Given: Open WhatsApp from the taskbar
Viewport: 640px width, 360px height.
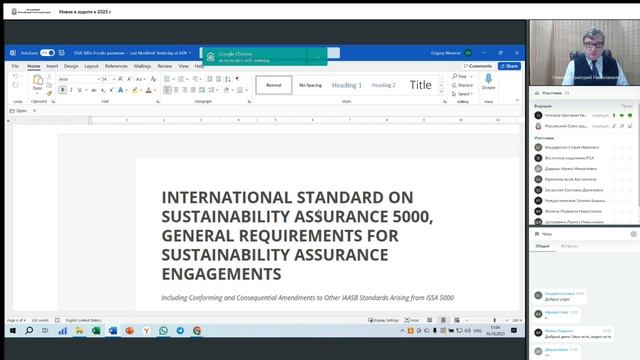Looking at the screenshot, I should pyautogui.click(x=163, y=331).
